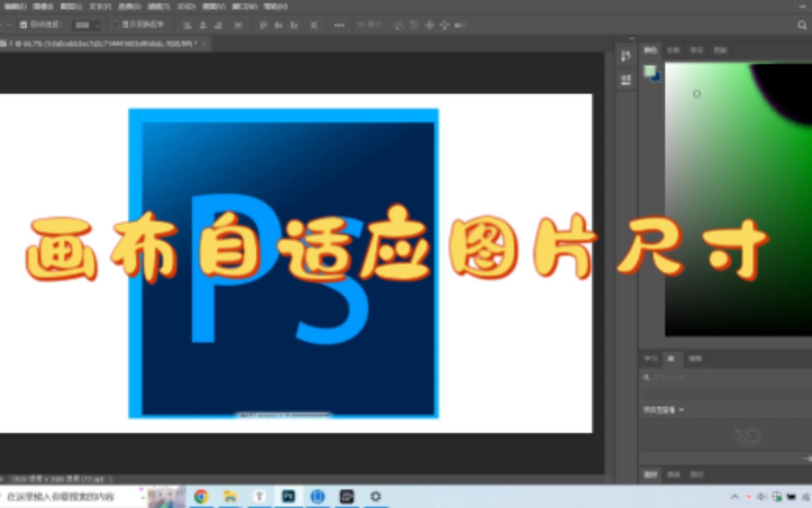Open the 文字 (Type) menu
812x508 pixels.
point(100,7)
